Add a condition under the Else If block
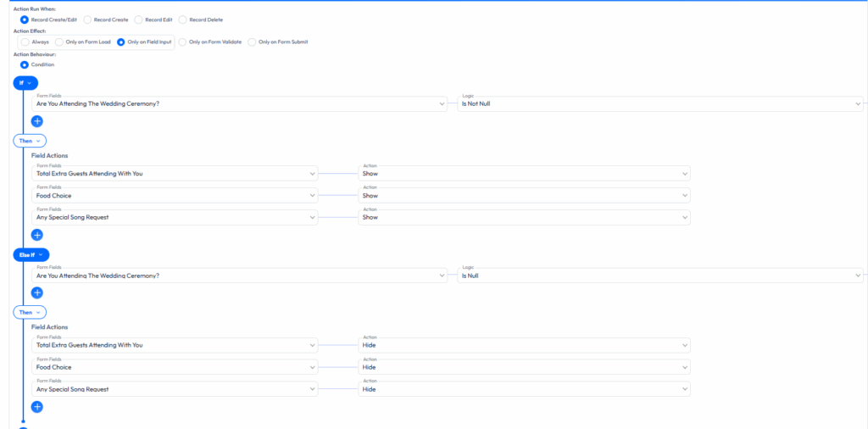Screen dimensions: 868x429 (x=37, y=292)
